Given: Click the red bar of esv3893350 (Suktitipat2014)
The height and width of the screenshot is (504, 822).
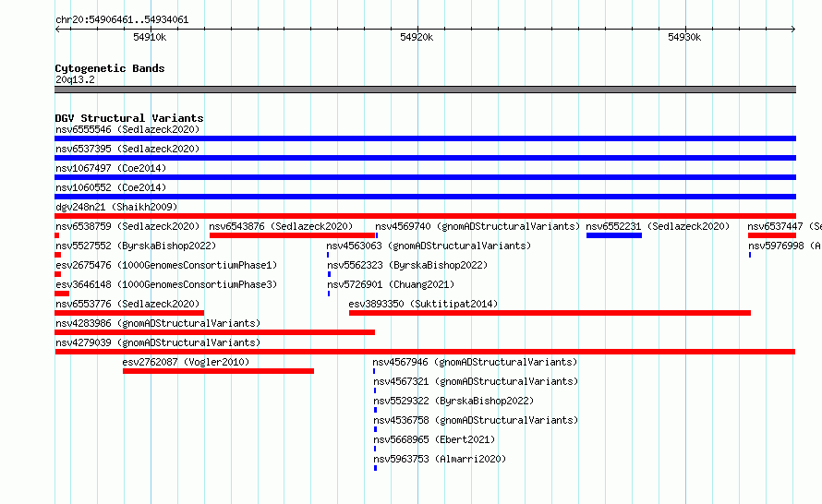Looking at the screenshot, I should pos(550,313).
